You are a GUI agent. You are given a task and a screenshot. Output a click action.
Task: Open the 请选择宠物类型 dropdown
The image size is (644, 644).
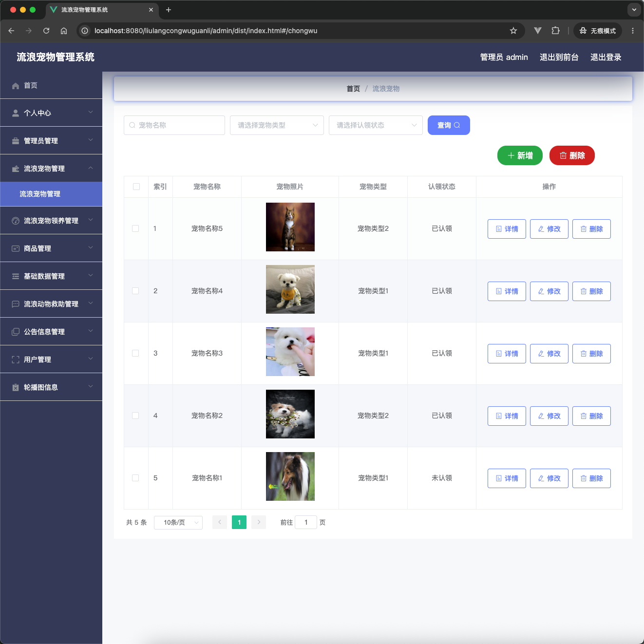tap(277, 125)
